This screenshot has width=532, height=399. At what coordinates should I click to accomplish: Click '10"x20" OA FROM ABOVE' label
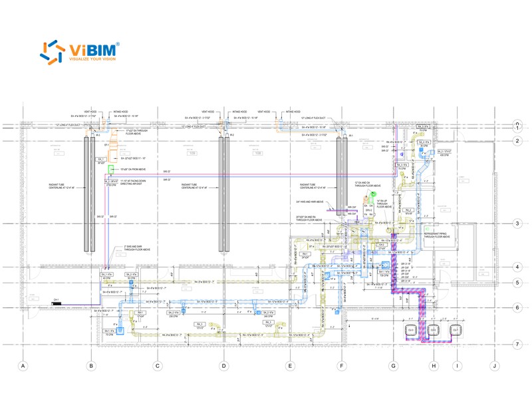(132, 170)
